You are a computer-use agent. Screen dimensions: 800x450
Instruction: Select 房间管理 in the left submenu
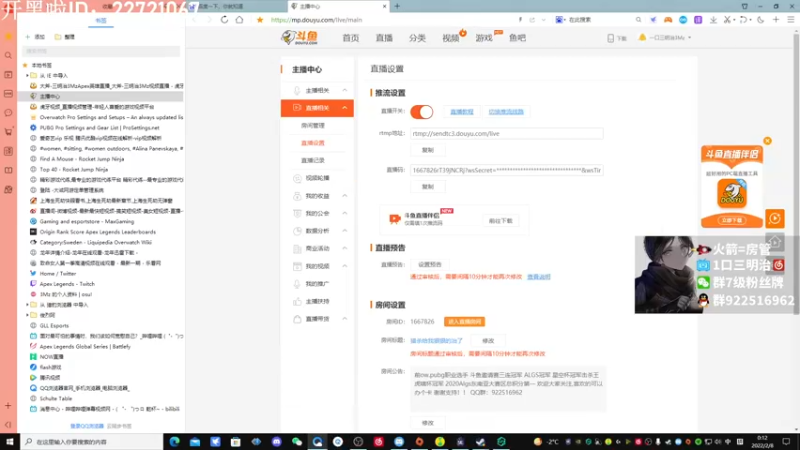point(313,126)
